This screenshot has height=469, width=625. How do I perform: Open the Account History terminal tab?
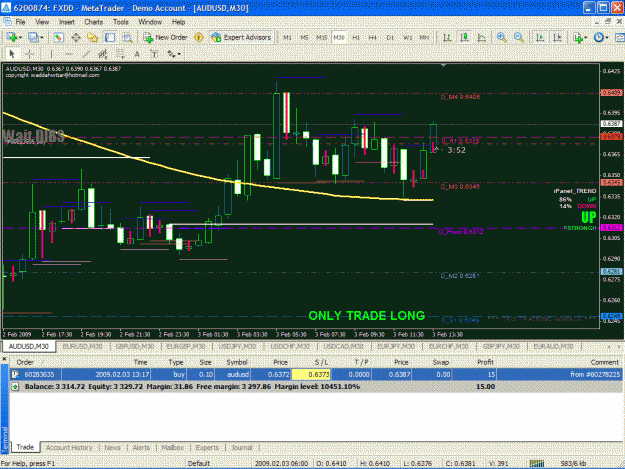[69, 447]
